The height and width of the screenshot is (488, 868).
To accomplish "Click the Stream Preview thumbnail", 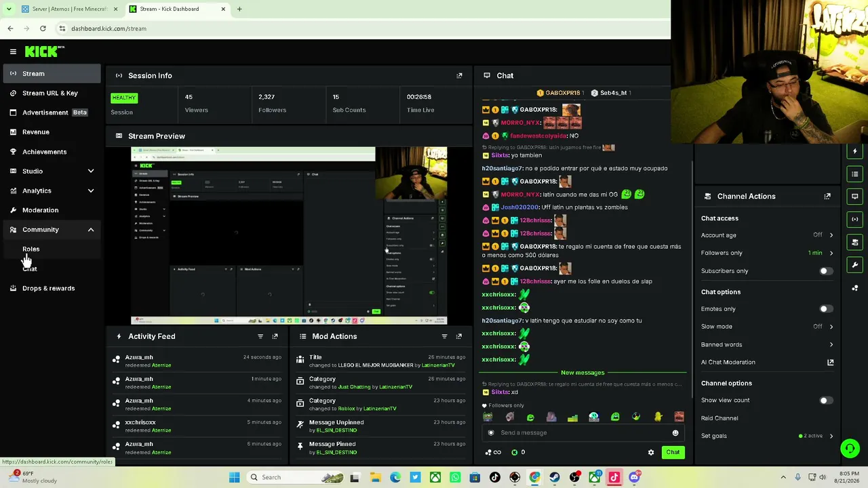I will coord(289,236).
